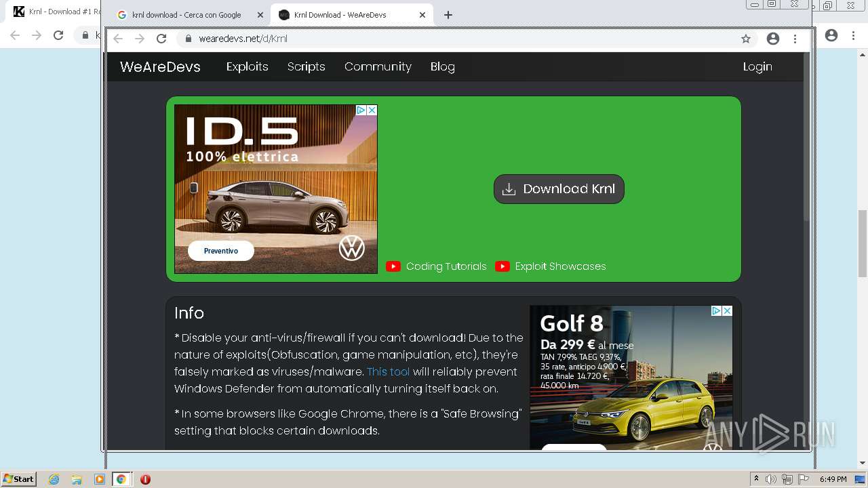This screenshot has width=868, height=488.
Task: Reload page in the background Chrome window
Action: click(58, 35)
